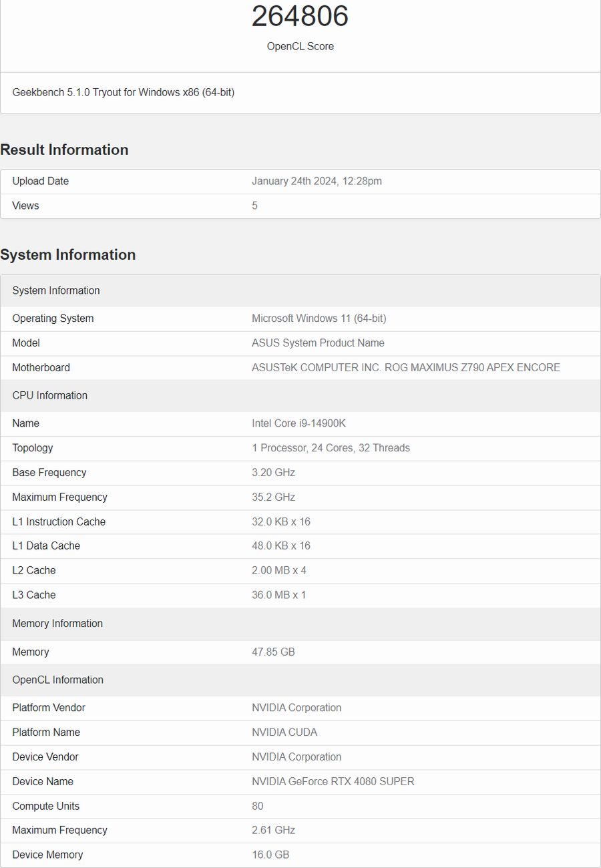This screenshot has height=868, width=601.
Task: Click the OpenCL Information section header
Action: point(58,680)
